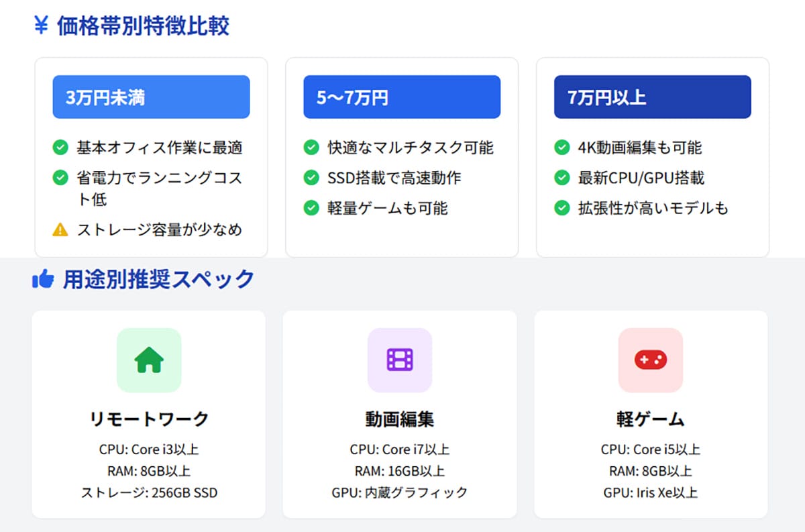The height and width of the screenshot is (532, 805).
Task: Click the thumbs-up icon beside 用途別推奨スペック
Action: click(43, 279)
